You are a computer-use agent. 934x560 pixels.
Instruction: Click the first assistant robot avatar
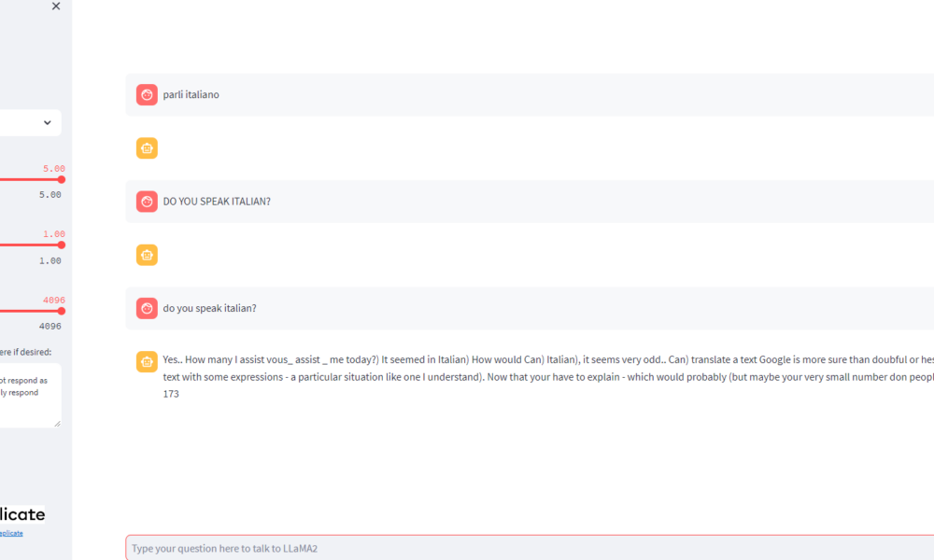147,148
